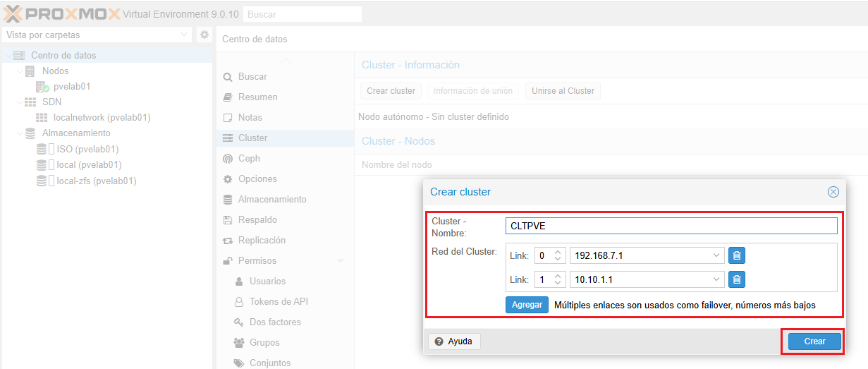Click the ISO storage database icon

coord(42,149)
